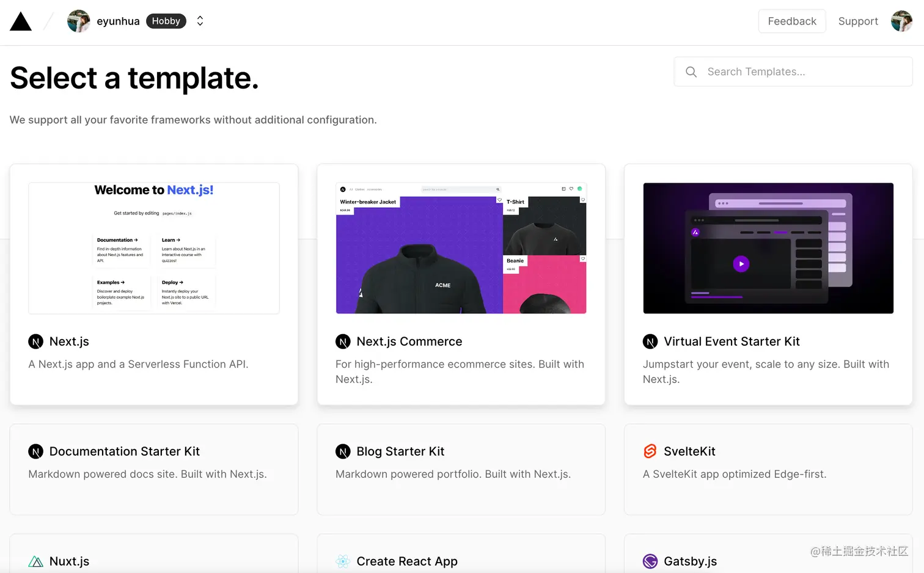
Task: Click the React atom icon for Create React App
Action: click(x=343, y=561)
